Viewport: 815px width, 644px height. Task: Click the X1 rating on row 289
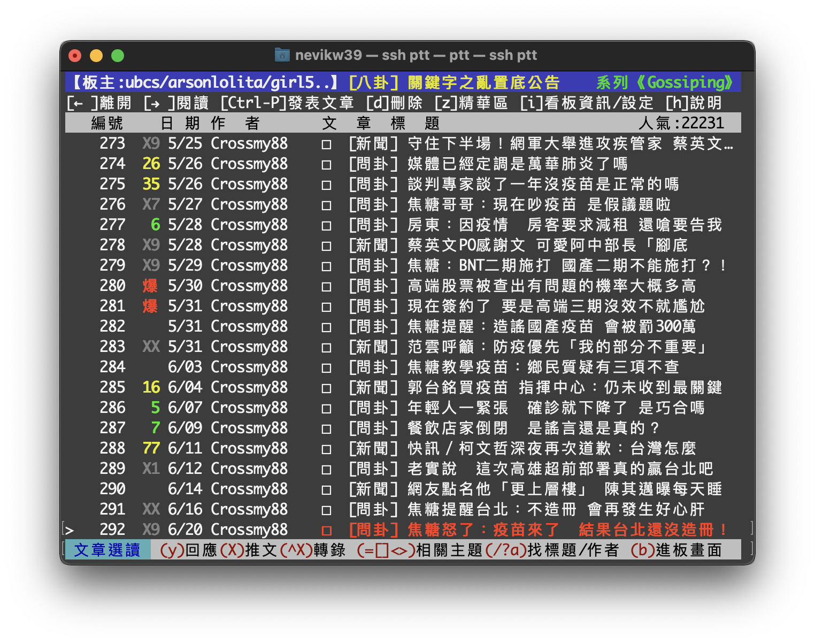[151, 469]
